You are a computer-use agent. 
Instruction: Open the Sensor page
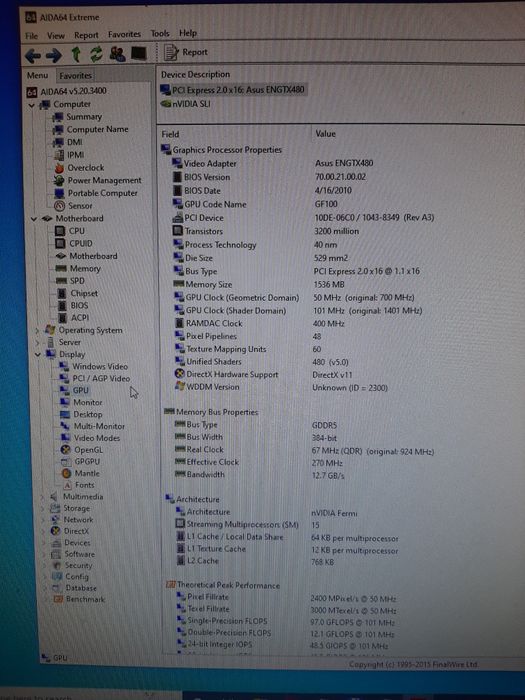[73, 206]
